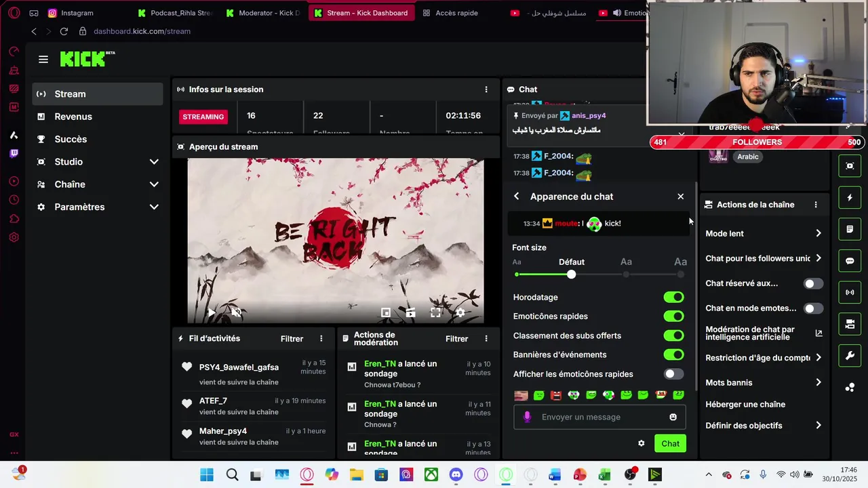
Task: Click the lightning bolt widget button
Action: pyautogui.click(x=850, y=198)
